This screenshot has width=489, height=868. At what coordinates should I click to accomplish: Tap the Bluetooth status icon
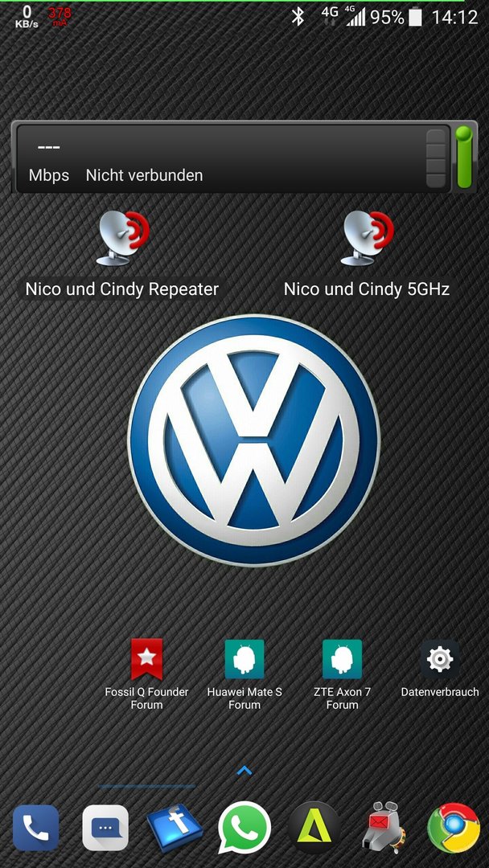(298, 17)
